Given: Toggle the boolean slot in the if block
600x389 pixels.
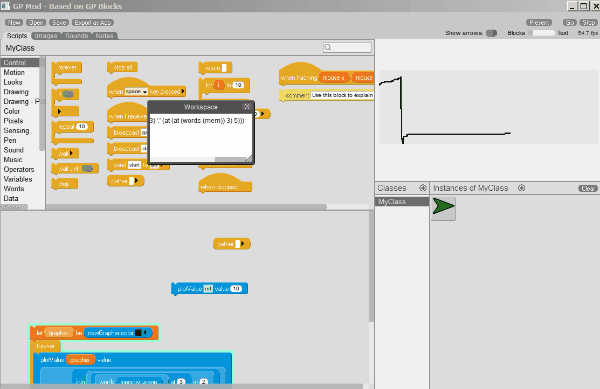Looking at the screenshot, I should [68, 94].
